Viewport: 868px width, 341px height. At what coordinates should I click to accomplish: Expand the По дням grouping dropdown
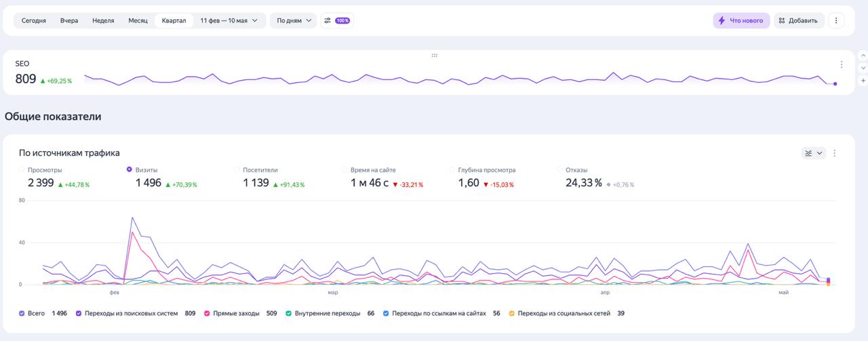tap(293, 20)
